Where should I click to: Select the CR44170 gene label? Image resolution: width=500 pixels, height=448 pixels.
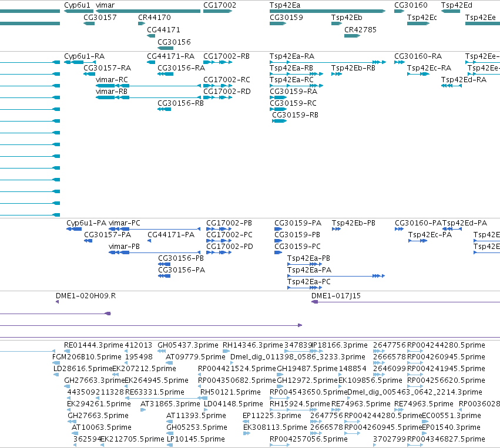pyautogui.click(x=155, y=18)
